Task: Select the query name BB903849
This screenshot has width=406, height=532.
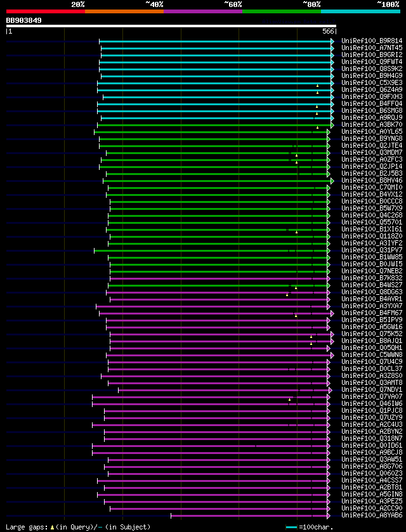Action: (23, 20)
